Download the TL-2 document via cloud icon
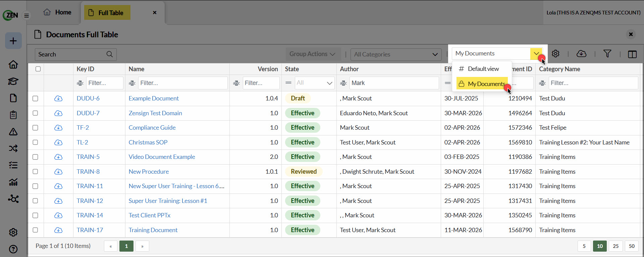 [58, 142]
